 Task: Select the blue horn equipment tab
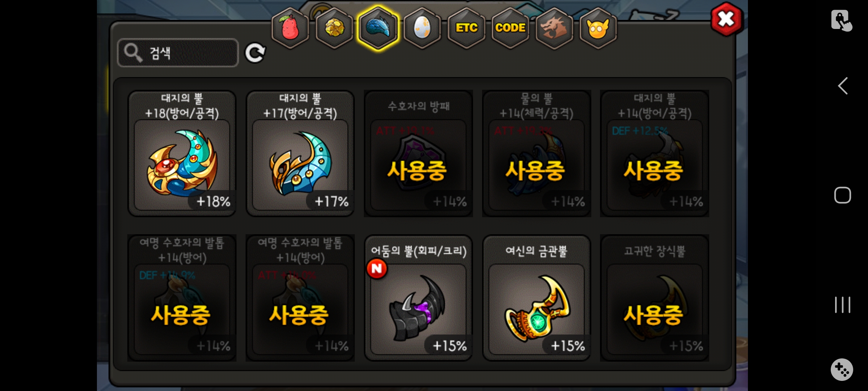pos(378,28)
